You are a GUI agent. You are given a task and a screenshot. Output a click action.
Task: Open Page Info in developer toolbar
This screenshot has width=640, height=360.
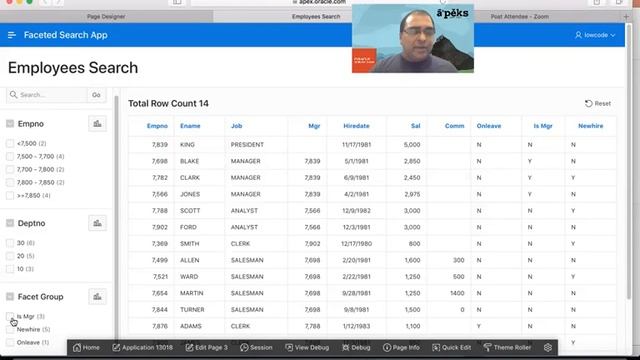[x=401, y=347]
